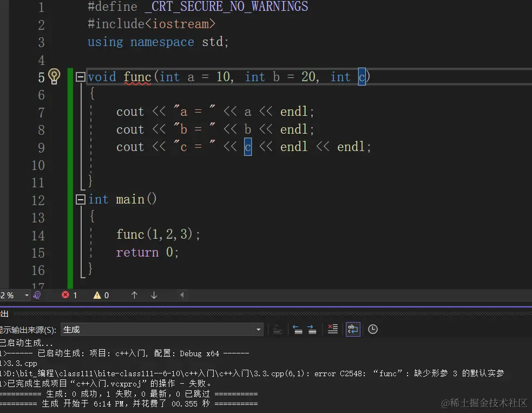The height and width of the screenshot is (413, 532).
Task: Click the red error count indicator
Action: tap(69, 295)
